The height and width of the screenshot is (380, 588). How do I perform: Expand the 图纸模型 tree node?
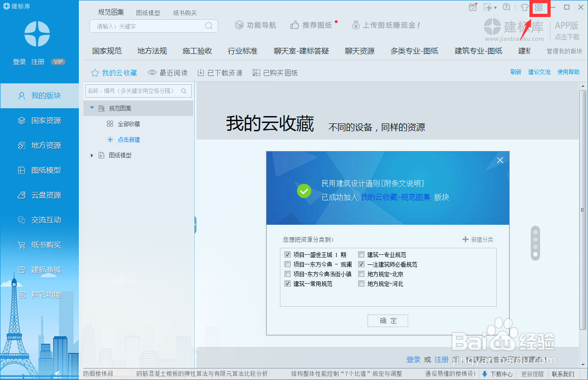point(91,155)
